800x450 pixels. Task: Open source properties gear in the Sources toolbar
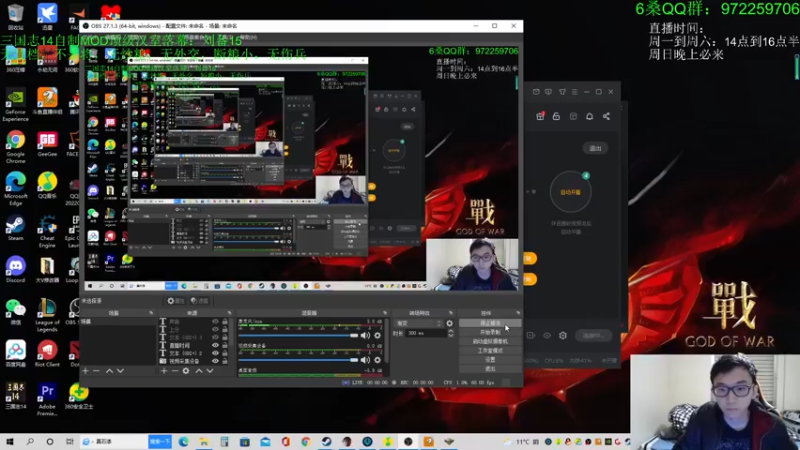pyautogui.click(x=186, y=371)
